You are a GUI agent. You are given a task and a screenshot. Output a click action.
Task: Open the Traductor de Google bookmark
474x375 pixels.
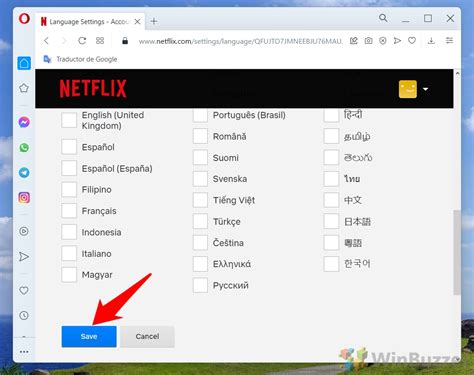80,59
